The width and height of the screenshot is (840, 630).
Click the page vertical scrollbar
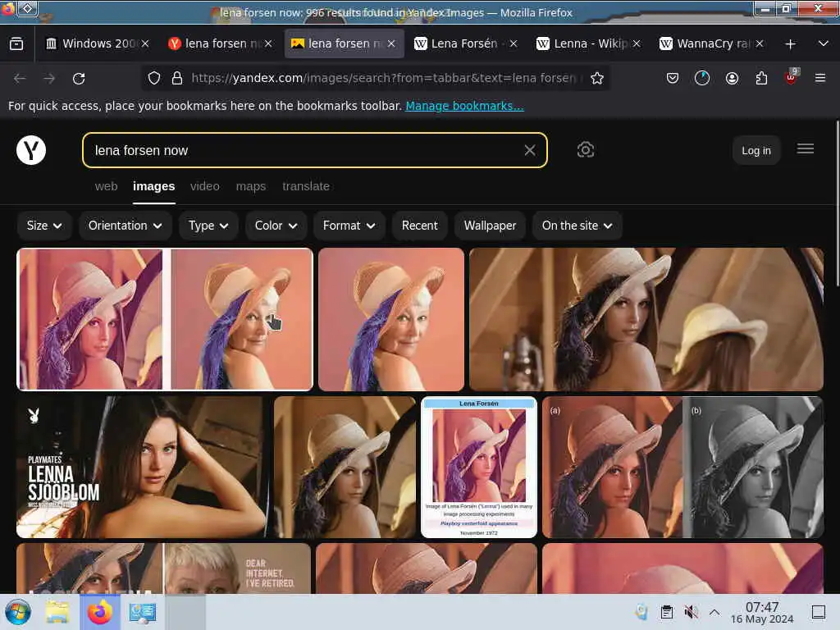pyautogui.click(x=837, y=203)
